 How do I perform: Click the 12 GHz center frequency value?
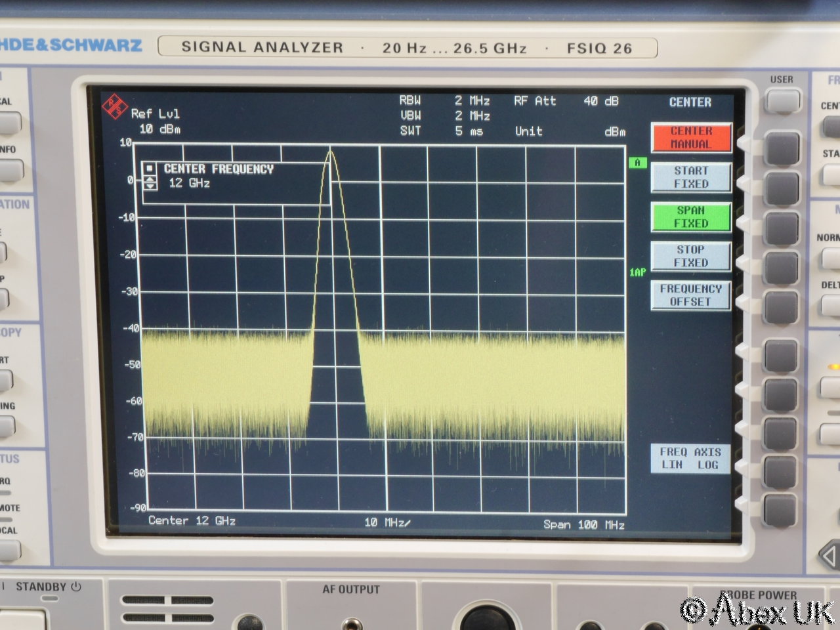(189, 183)
